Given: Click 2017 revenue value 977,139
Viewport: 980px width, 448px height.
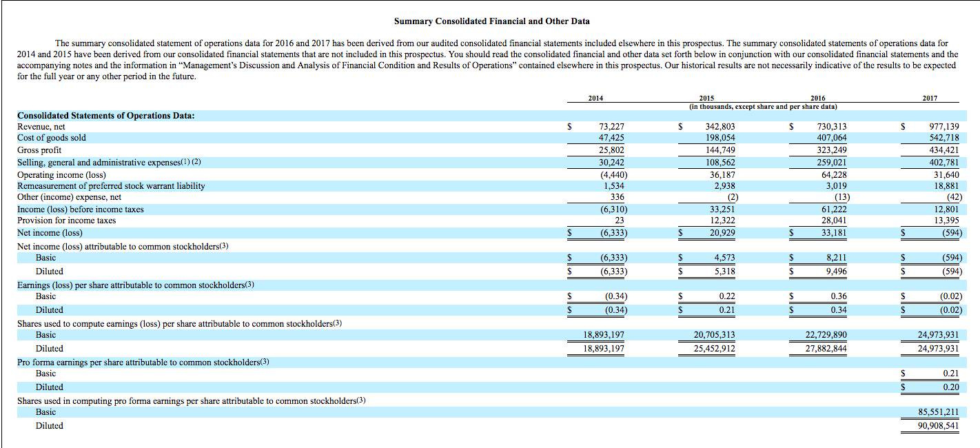Looking at the screenshot, I should (944, 127).
